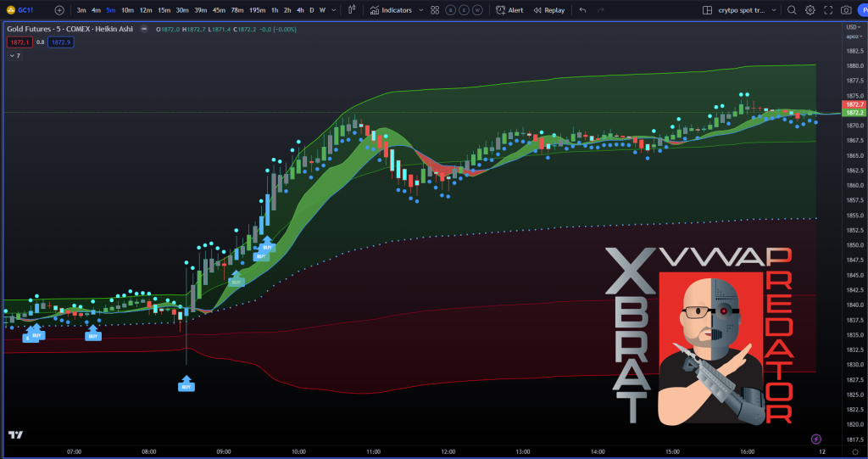868x459 pixels.
Task: Click the circled W toolbar button
Action: click(x=477, y=10)
